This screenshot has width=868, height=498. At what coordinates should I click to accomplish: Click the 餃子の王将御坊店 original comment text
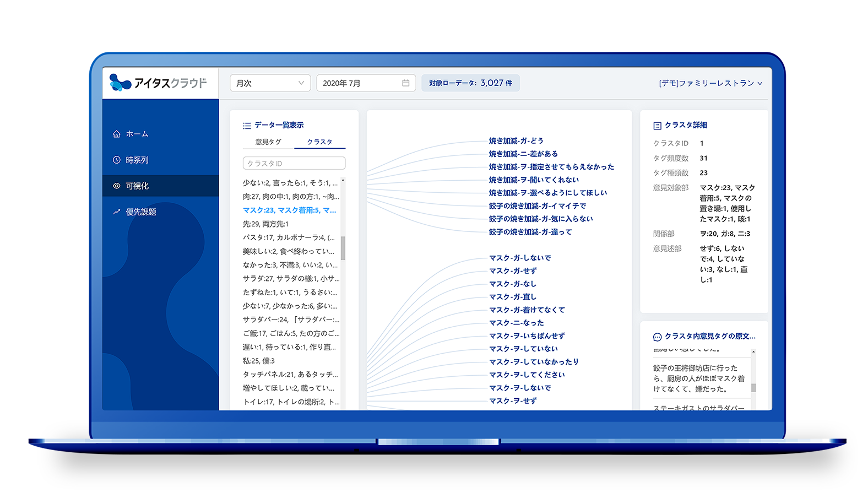(699, 378)
